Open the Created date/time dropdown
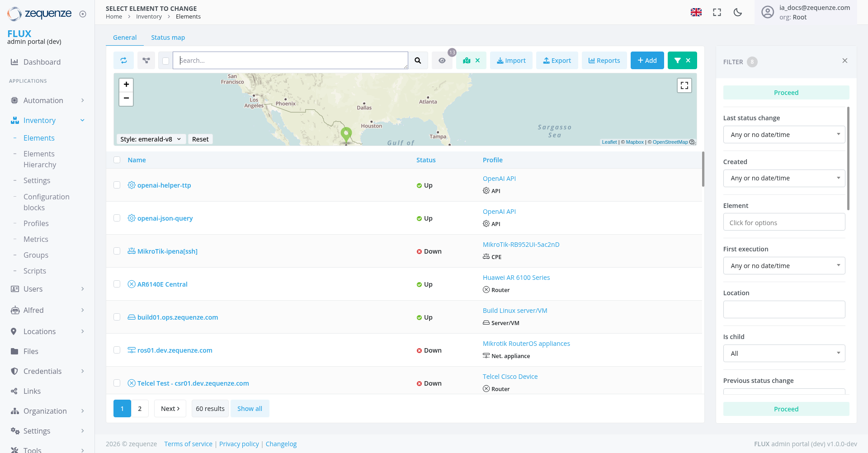This screenshot has height=453, width=868. coord(784,178)
